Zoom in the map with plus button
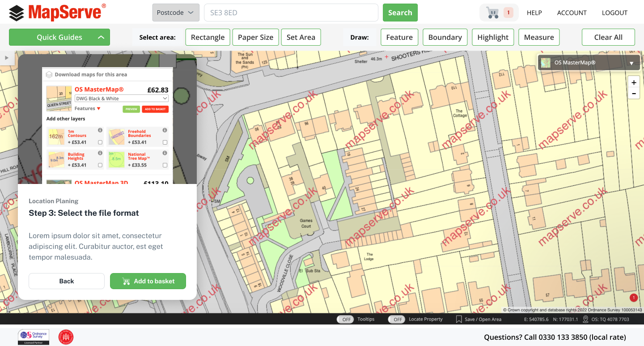The width and height of the screenshot is (644, 346). point(634,82)
